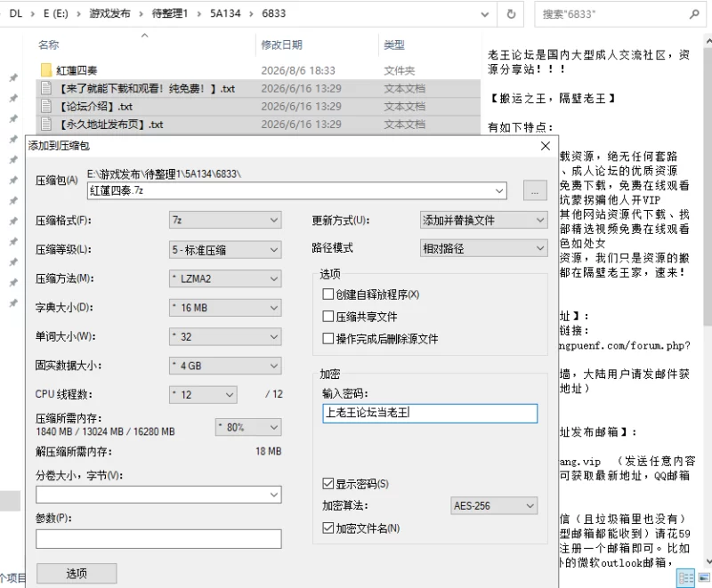Click the E (E:) breadcrumb
The height and width of the screenshot is (588, 712).
coord(55,13)
